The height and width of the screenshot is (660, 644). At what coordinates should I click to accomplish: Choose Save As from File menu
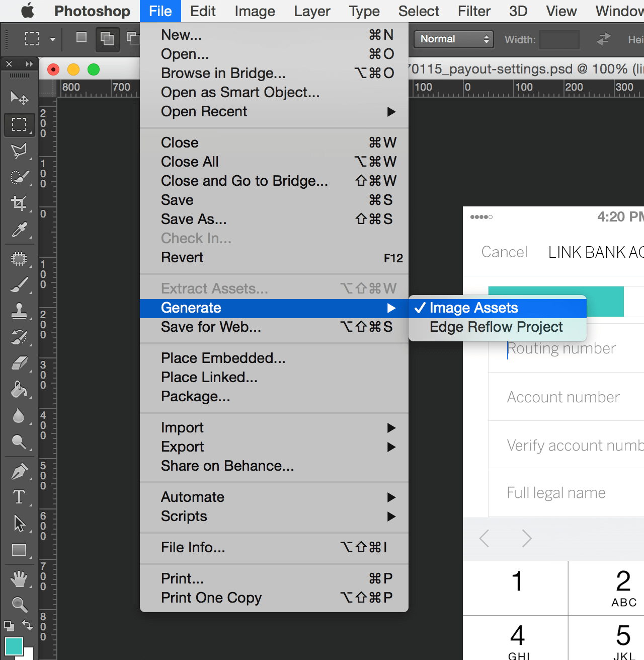tap(274, 219)
